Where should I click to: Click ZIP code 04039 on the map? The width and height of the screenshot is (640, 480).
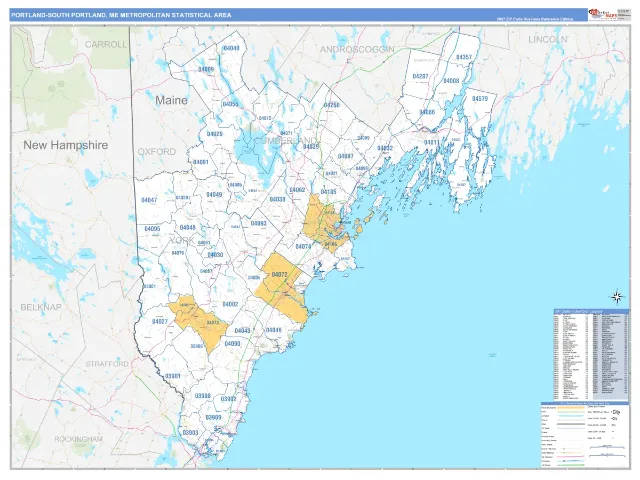(311, 147)
